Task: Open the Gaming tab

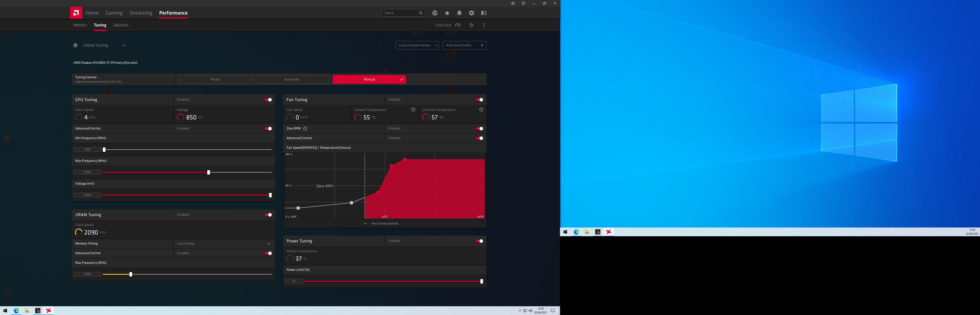Action: click(x=114, y=13)
